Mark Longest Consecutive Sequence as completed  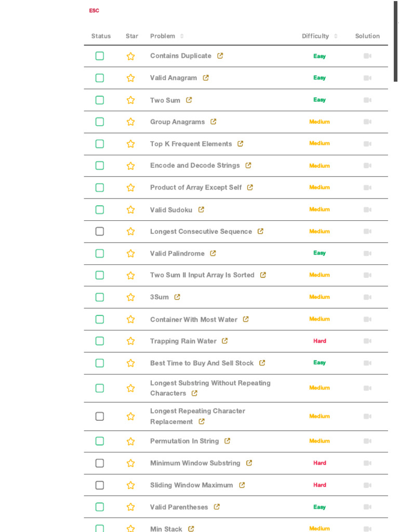click(x=100, y=232)
